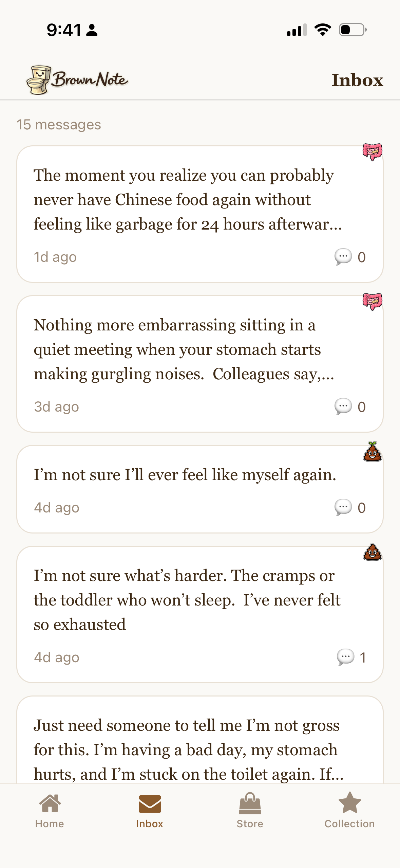
Task: Go to the Home tab
Action: [50, 810]
